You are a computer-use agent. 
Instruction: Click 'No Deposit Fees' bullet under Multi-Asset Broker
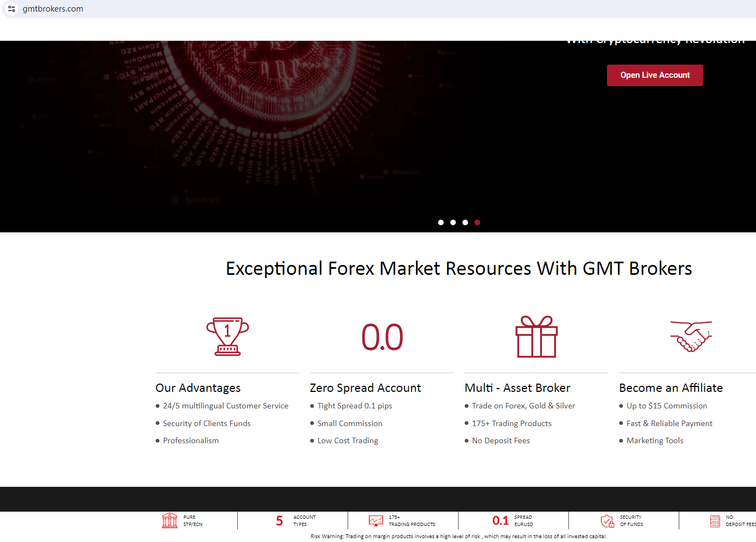[501, 440]
